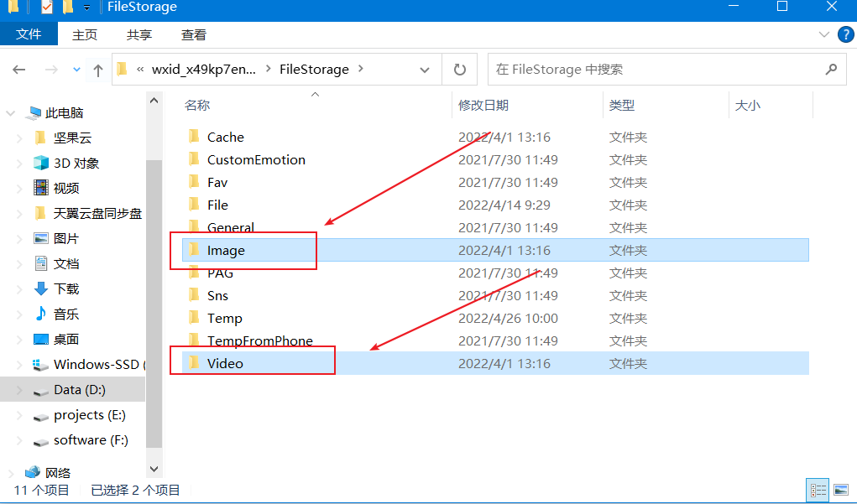Image resolution: width=857 pixels, height=504 pixels.
Task: Click wxid_x49kp7en... breadcrumb segment
Action: point(203,70)
